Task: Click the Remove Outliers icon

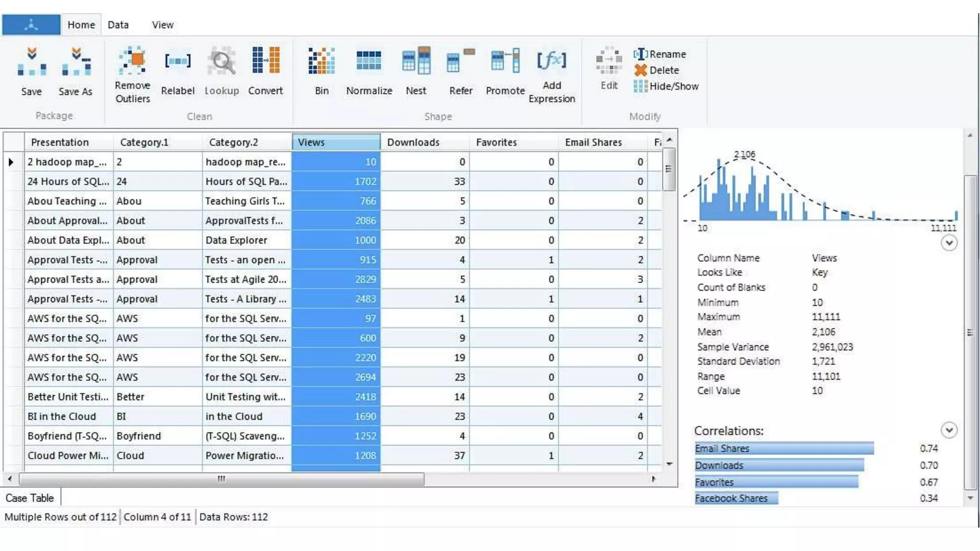Action: point(132,61)
